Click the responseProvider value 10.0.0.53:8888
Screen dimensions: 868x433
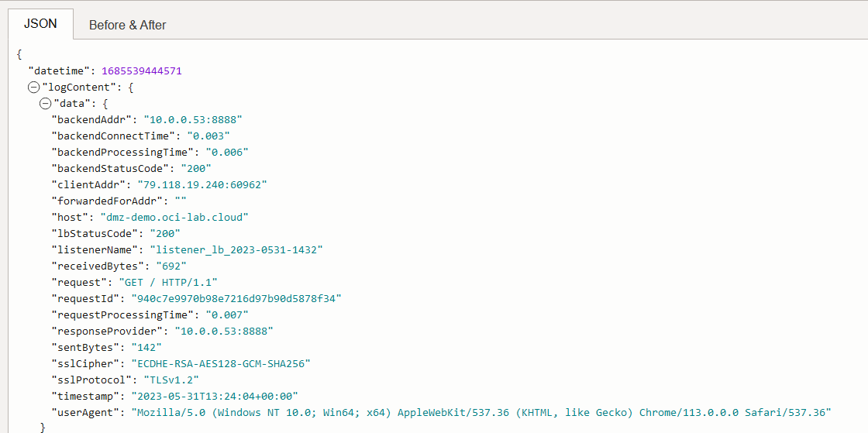(223, 332)
